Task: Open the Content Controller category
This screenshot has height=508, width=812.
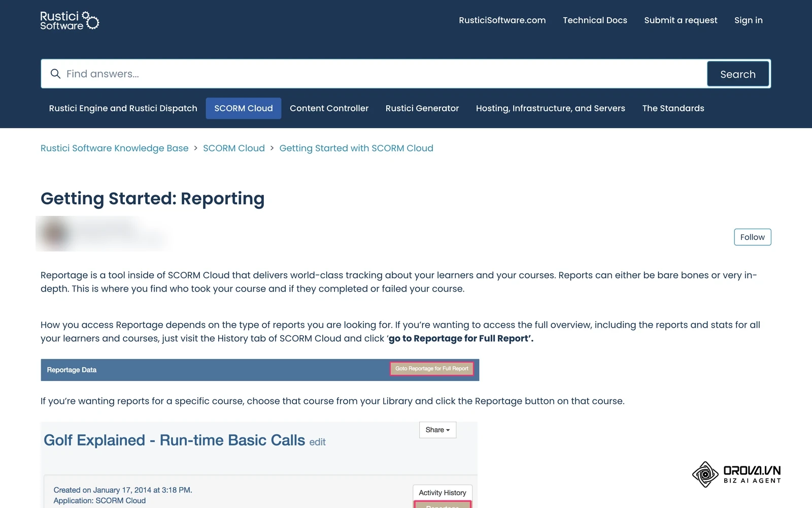Action: (329, 108)
